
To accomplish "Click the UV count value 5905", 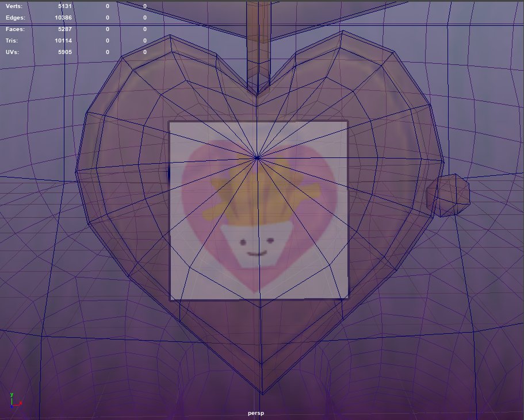I will point(65,52).
